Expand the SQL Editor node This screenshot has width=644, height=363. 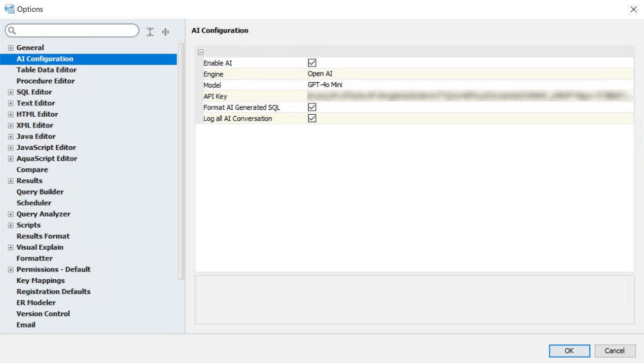click(x=11, y=92)
